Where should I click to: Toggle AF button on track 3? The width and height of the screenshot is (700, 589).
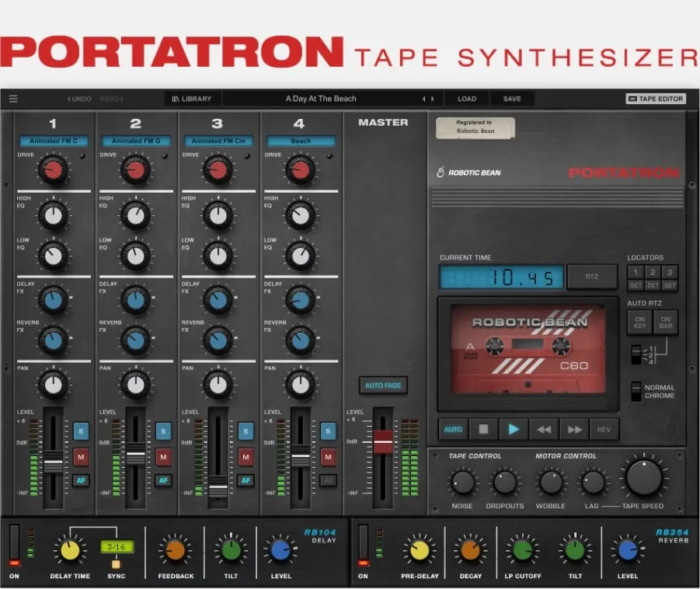[246, 480]
